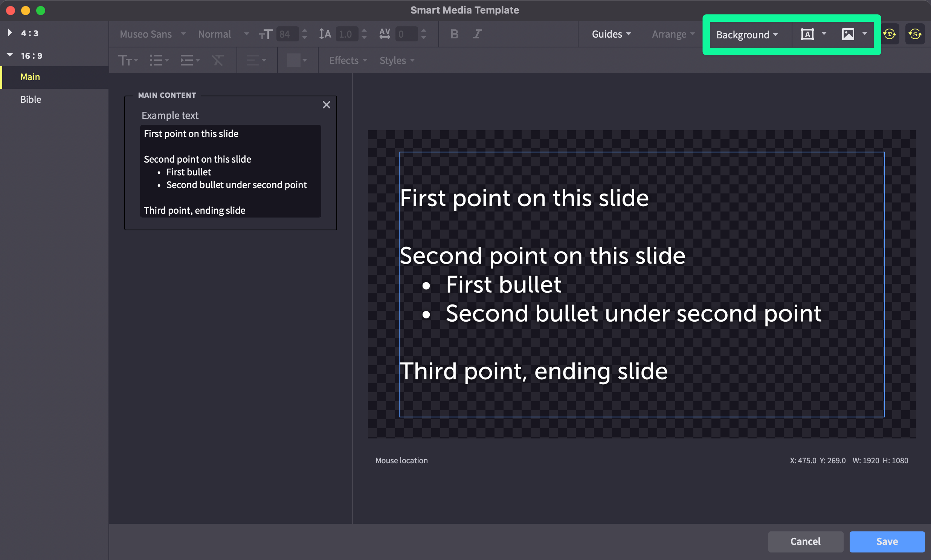The image size is (931, 560).
Task: Open the text color swatch
Action: tap(293, 60)
